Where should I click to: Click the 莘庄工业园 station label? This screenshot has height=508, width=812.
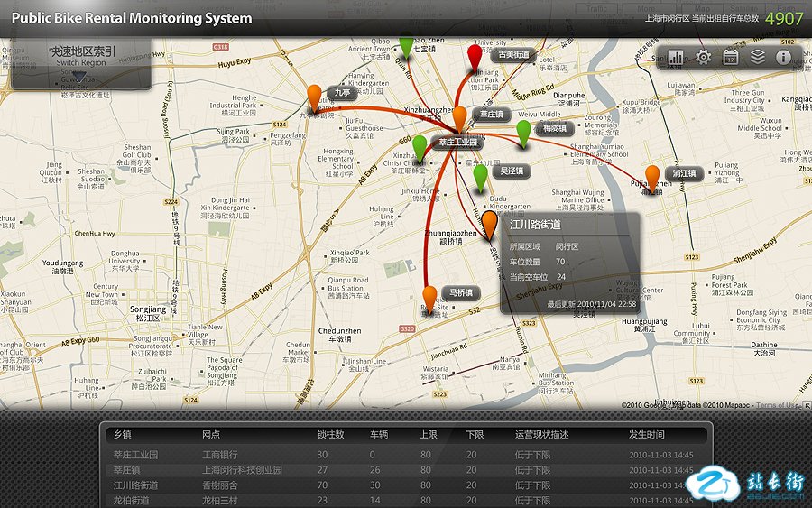[x=458, y=143]
